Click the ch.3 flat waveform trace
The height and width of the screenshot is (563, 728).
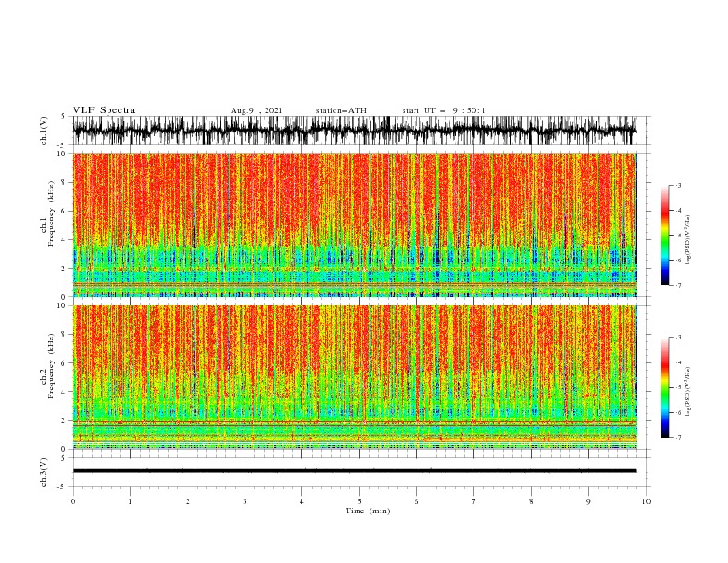pyautogui.click(x=354, y=471)
